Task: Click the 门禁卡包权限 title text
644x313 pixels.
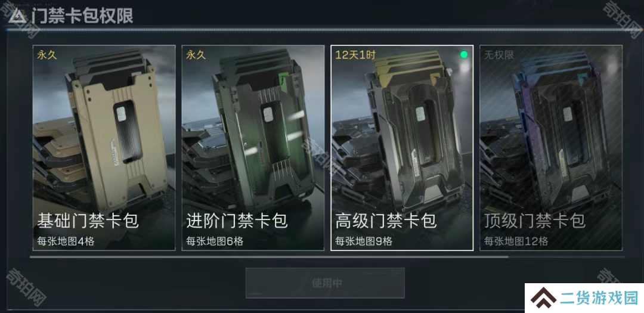Action: coord(82,17)
